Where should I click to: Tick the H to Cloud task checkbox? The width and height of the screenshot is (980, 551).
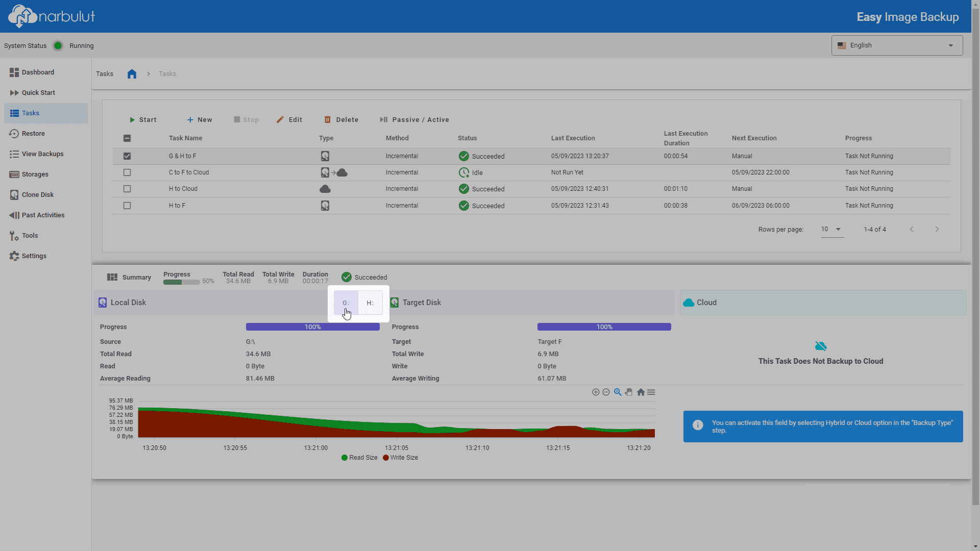point(127,189)
